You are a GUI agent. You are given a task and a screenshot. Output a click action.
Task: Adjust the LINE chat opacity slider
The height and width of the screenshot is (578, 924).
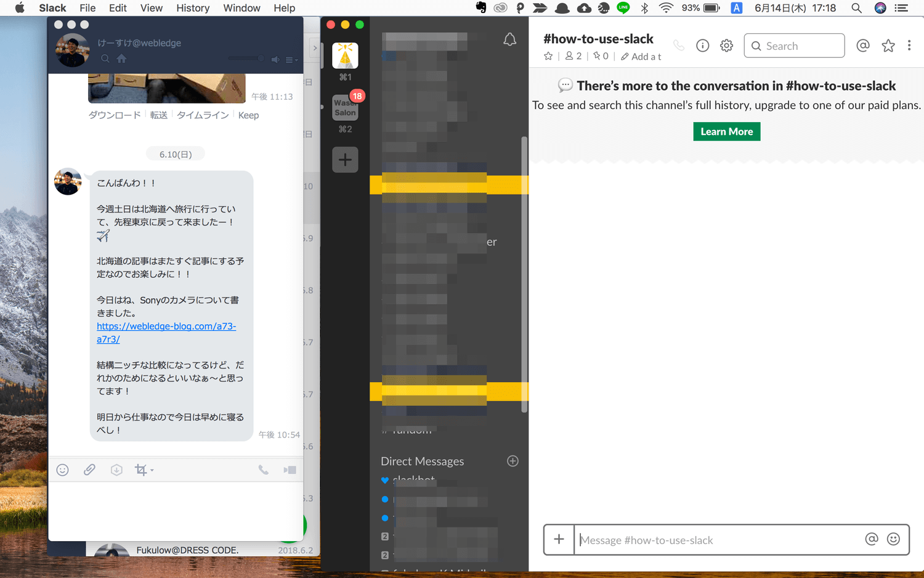point(246,59)
